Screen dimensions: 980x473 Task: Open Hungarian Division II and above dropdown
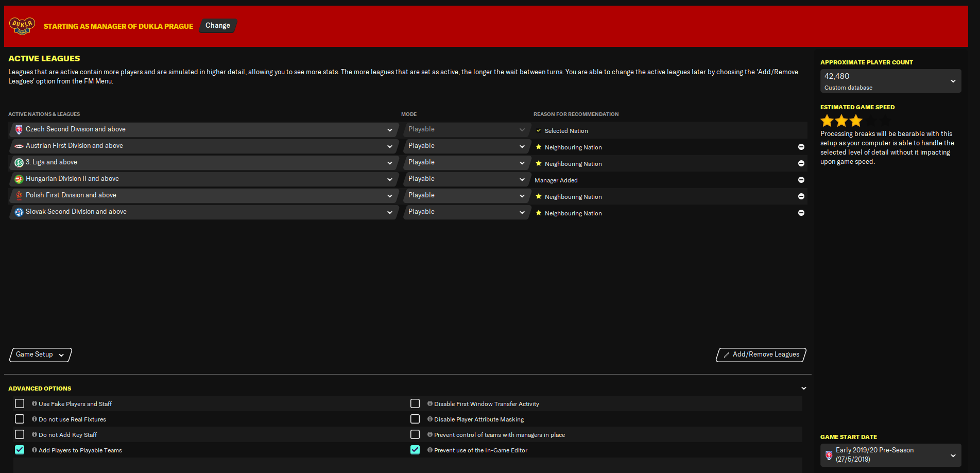point(204,179)
